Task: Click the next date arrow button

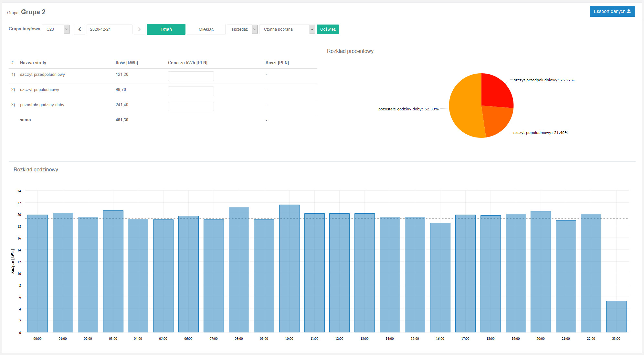Action: coord(139,29)
